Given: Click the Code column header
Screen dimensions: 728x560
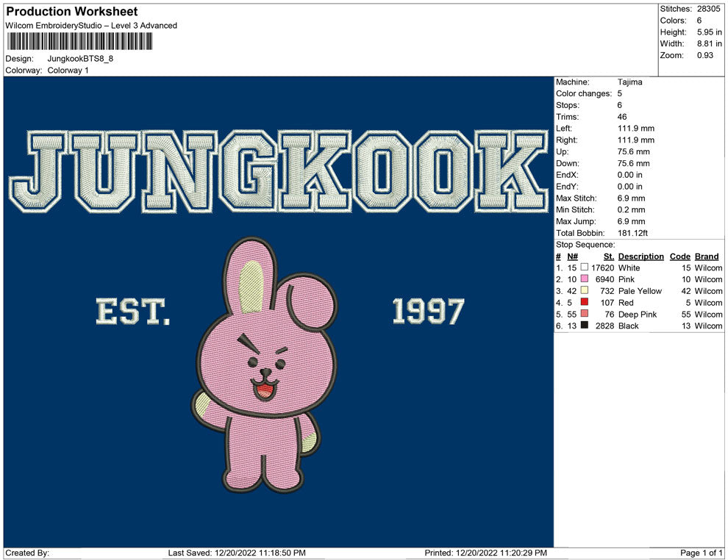Looking at the screenshot, I should coord(679,256).
